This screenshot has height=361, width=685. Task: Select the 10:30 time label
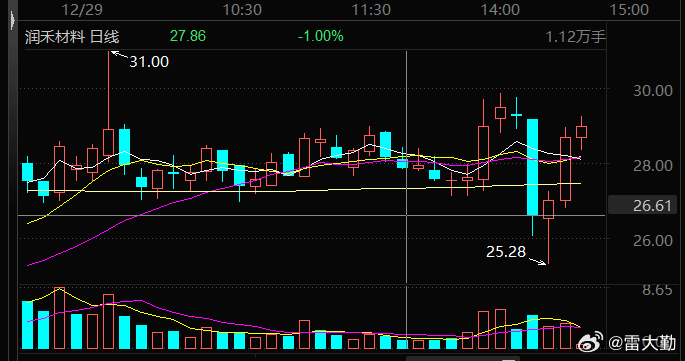point(242,10)
